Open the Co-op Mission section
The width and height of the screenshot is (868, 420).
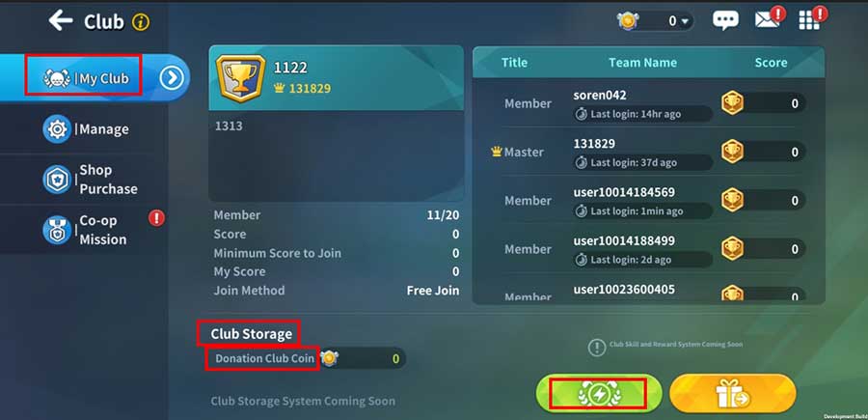[85, 230]
